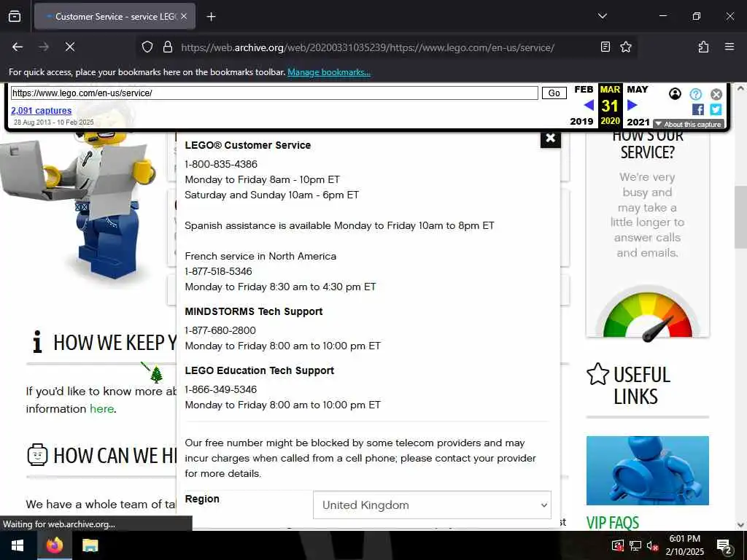
Task: Click the green 'here' information link
Action: [x=102, y=408]
